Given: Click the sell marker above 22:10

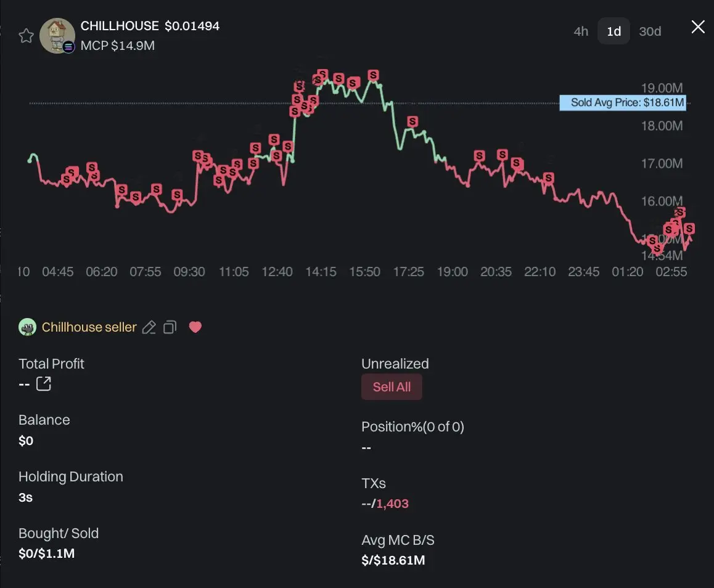Looking at the screenshot, I should pos(549,178).
